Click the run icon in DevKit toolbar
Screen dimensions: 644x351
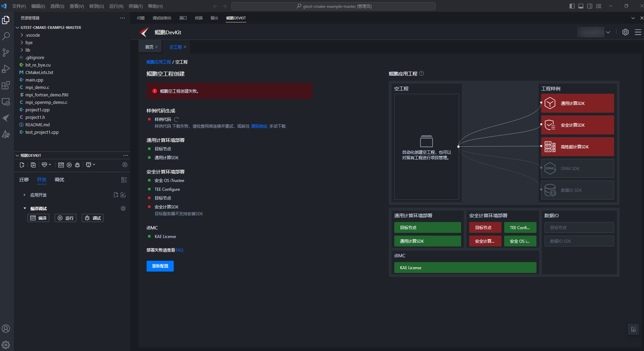[x=69, y=165]
